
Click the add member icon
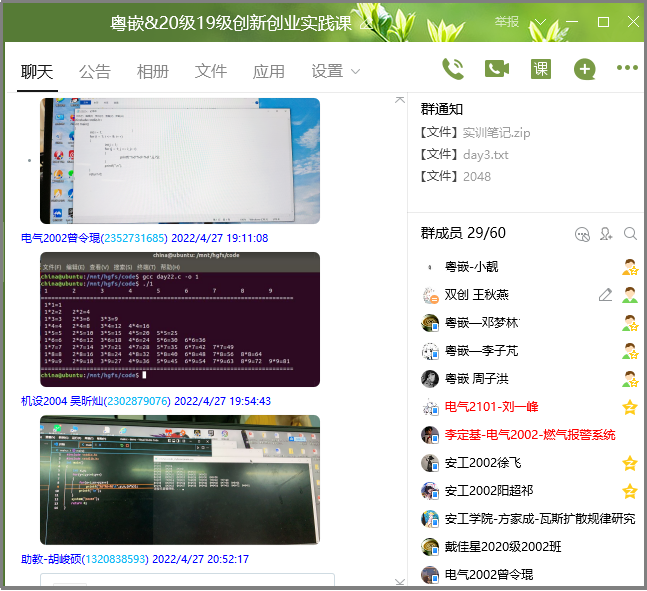click(x=606, y=234)
